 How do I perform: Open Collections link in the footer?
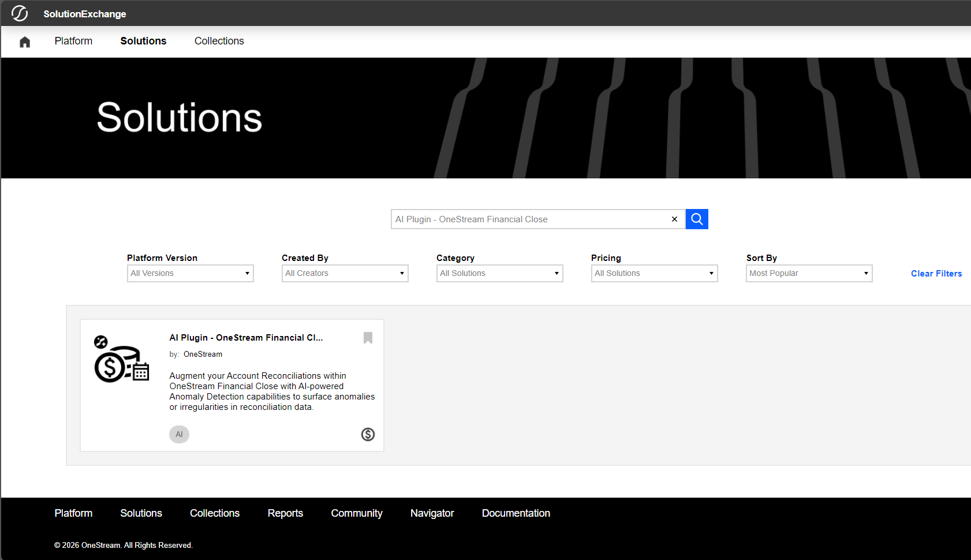215,513
